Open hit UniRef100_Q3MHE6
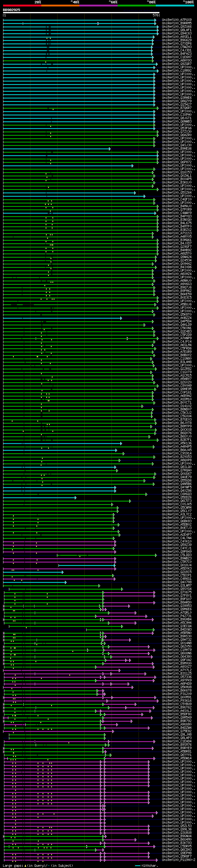The image size is (197, 868). click(177, 98)
